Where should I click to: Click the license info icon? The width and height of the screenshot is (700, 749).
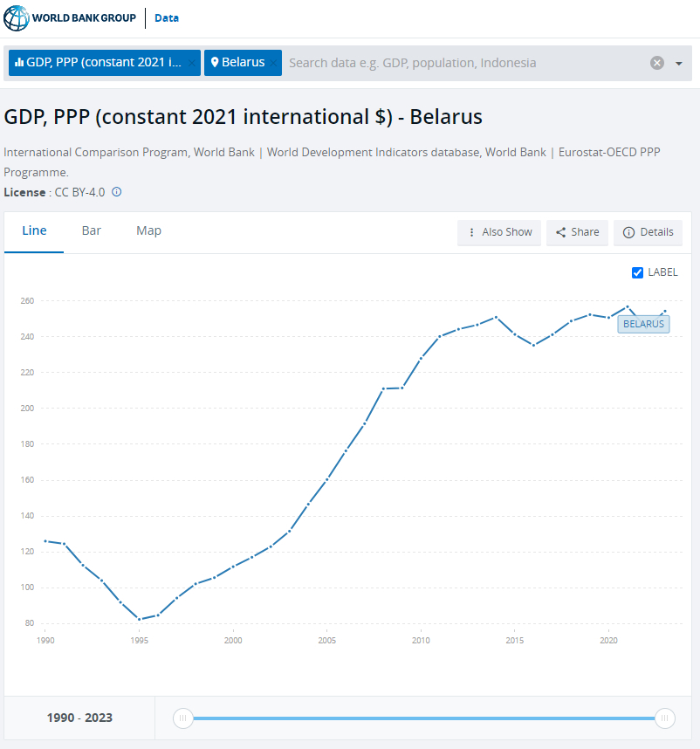pyautogui.click(x=117, y=192)
